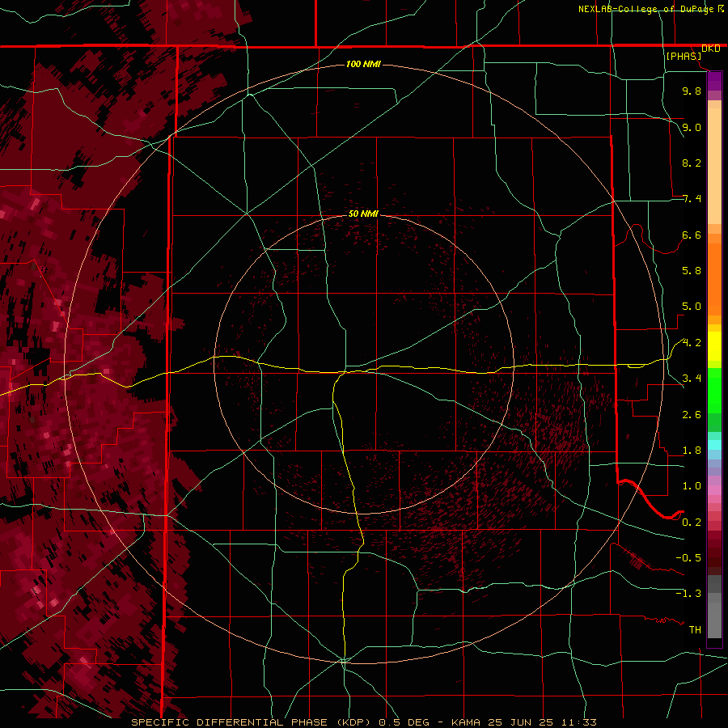Click the 100 NMI range ring label
Image resolution: width=728 pixels, height=728 pixels.
point(363,64)
